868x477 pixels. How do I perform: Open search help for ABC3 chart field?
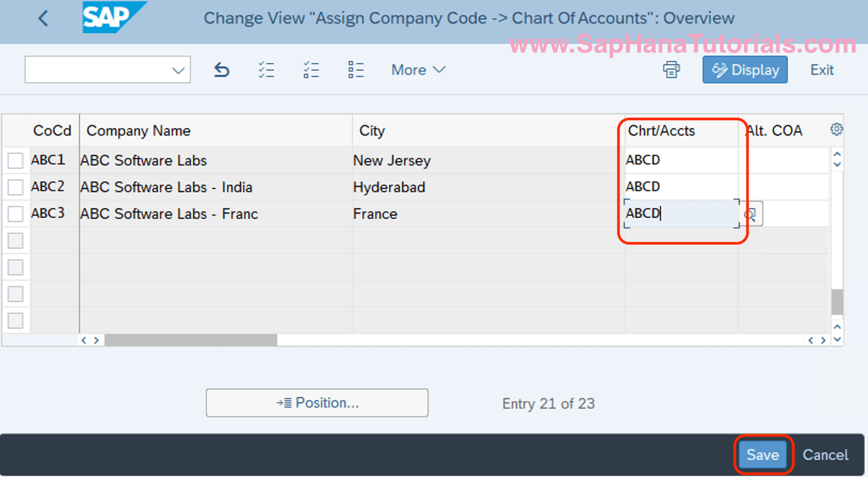[751, 214]
